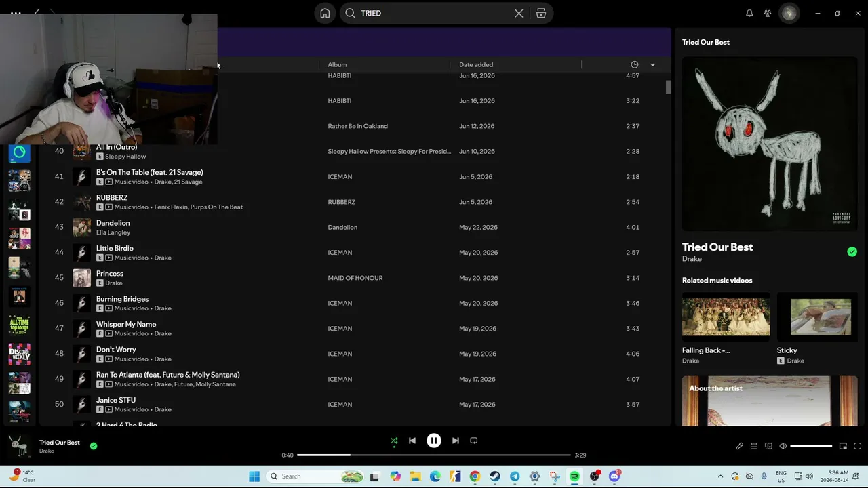Select the Don't Worry track title
Viewport: 868px width, 488px height.
click(x=116, y=350)
